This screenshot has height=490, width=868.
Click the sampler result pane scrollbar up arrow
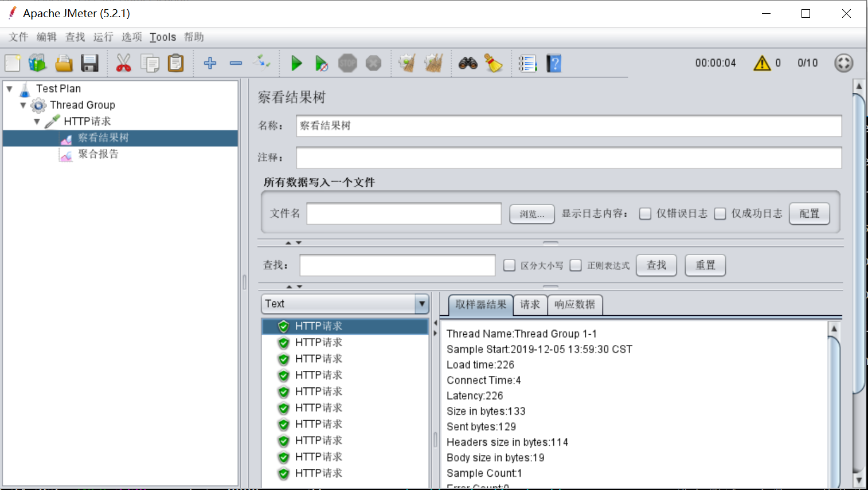(x=834, y=329)
